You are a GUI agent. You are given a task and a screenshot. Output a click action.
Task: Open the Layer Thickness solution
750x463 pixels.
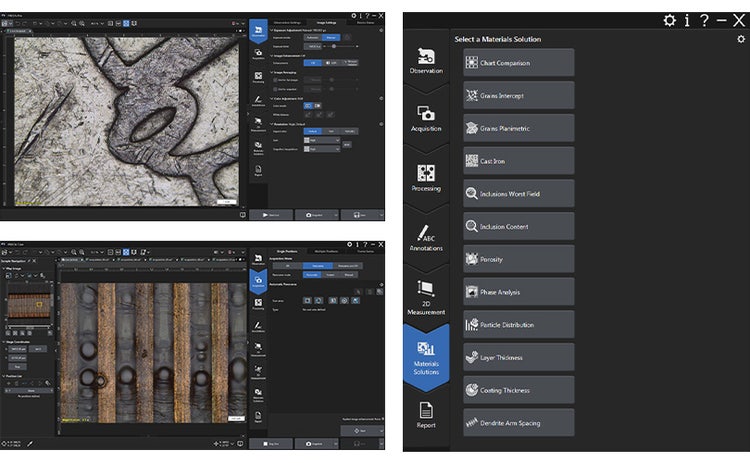[518, 357]
